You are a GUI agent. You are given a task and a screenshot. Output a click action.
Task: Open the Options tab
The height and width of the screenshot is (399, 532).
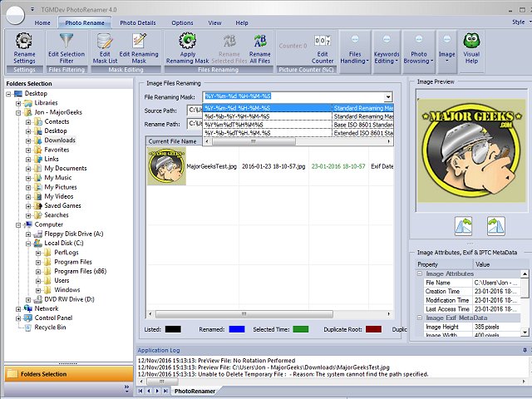pos(182,22)
